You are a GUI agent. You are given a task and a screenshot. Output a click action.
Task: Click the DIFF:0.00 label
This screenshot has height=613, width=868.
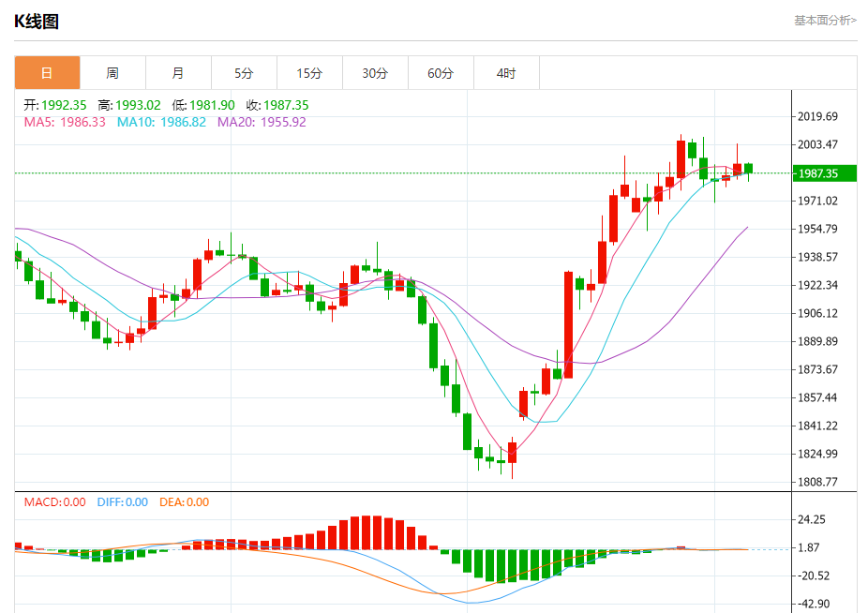pos(123,502)
